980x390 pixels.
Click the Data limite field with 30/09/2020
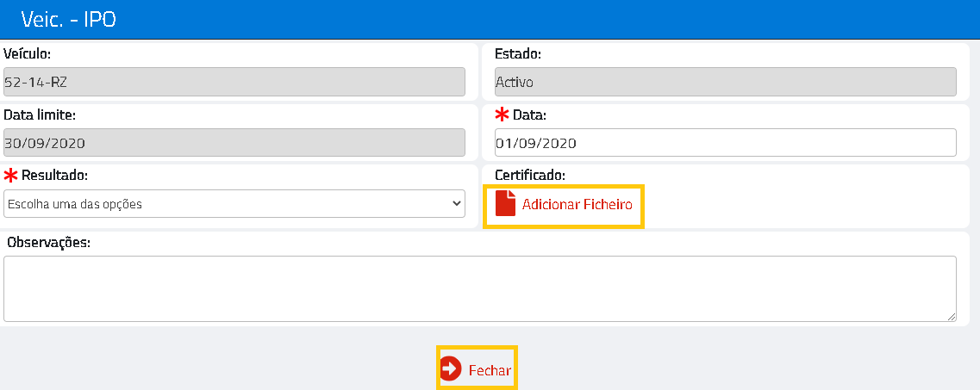click(234, 143)
